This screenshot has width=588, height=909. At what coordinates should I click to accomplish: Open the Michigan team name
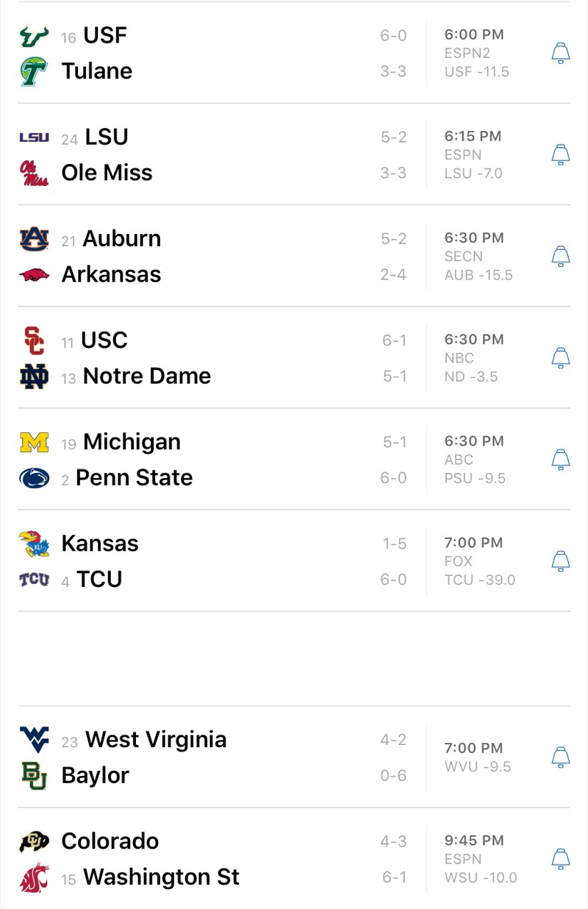[132, 442]
